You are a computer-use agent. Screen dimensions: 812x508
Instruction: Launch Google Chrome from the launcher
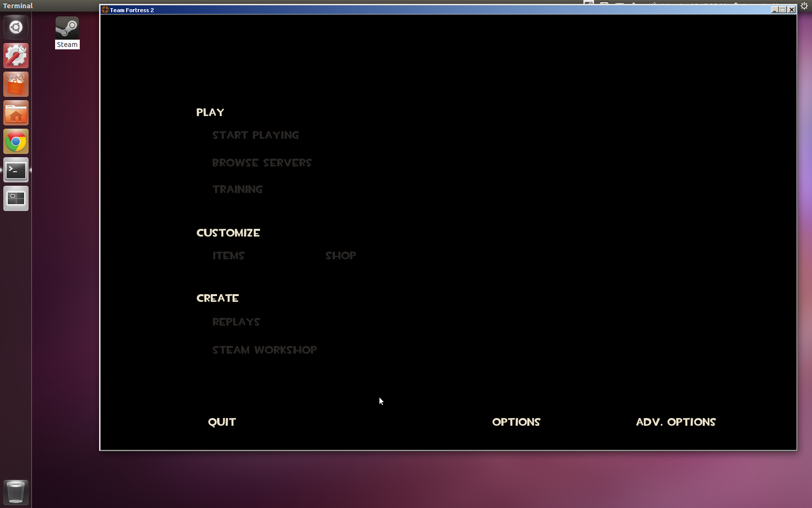16,141
